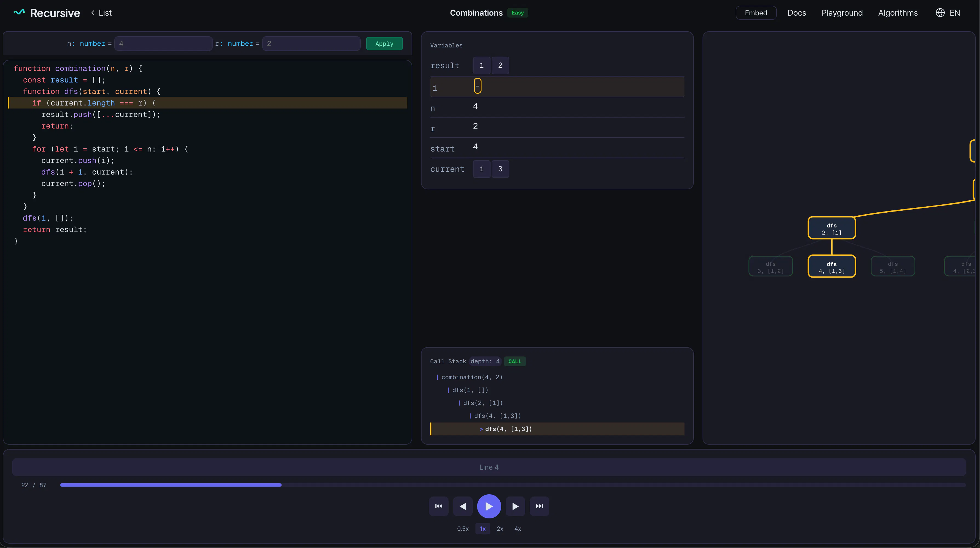Click the step progress bar track
The image size is (980, 548).
pos(513,485)
